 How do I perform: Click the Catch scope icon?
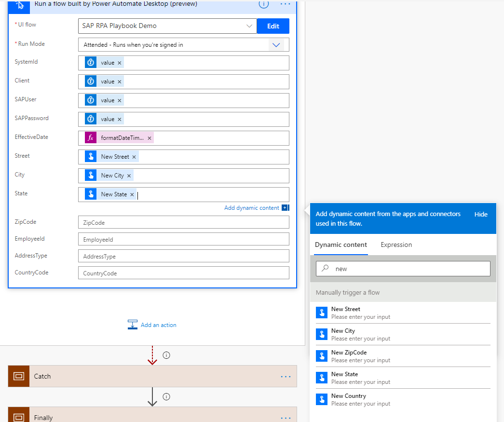point(18,376)
